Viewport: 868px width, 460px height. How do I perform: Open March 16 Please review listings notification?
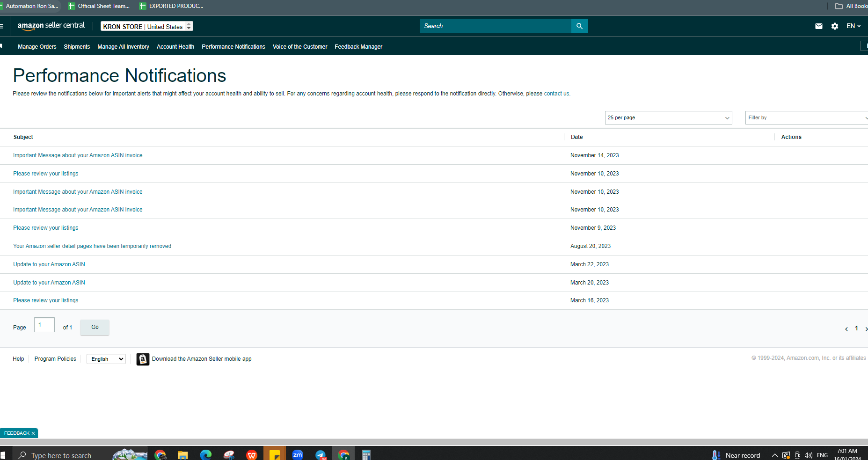point(45,300)
